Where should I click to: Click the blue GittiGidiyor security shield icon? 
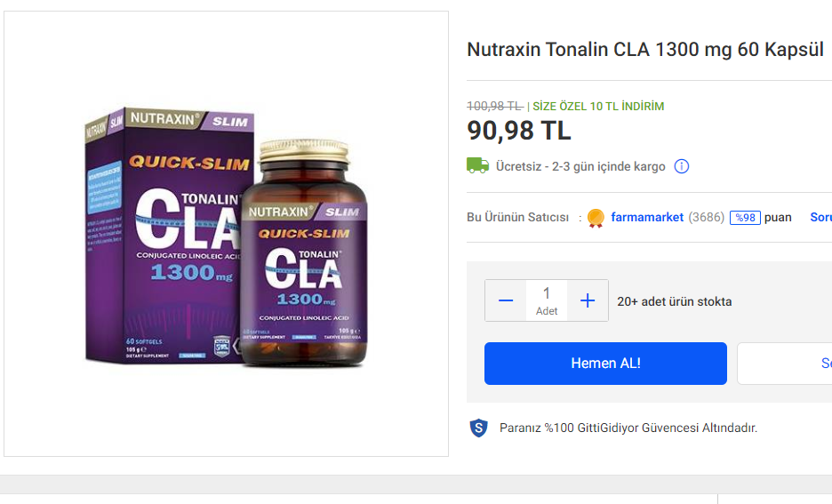(x=478, y=428)
